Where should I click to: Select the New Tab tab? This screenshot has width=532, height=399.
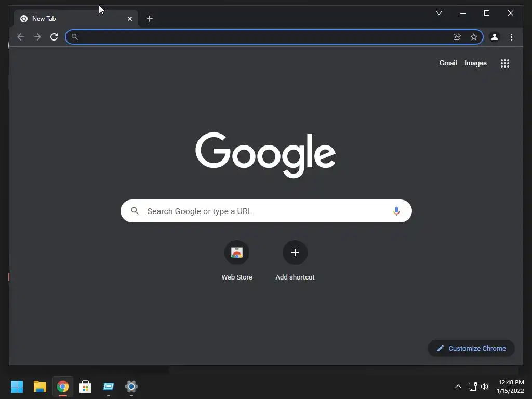tap(76, 19)
